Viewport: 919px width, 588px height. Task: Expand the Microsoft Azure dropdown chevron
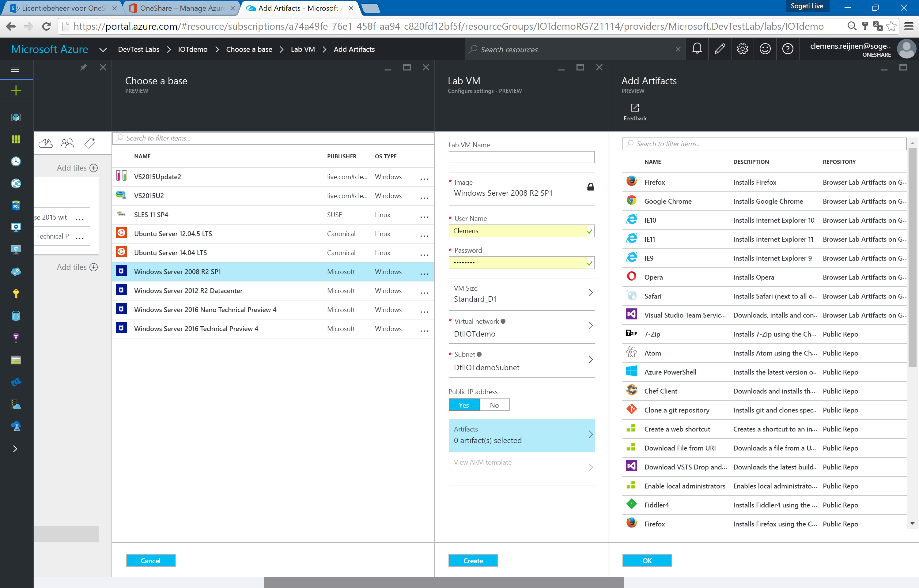click(103, 50)
